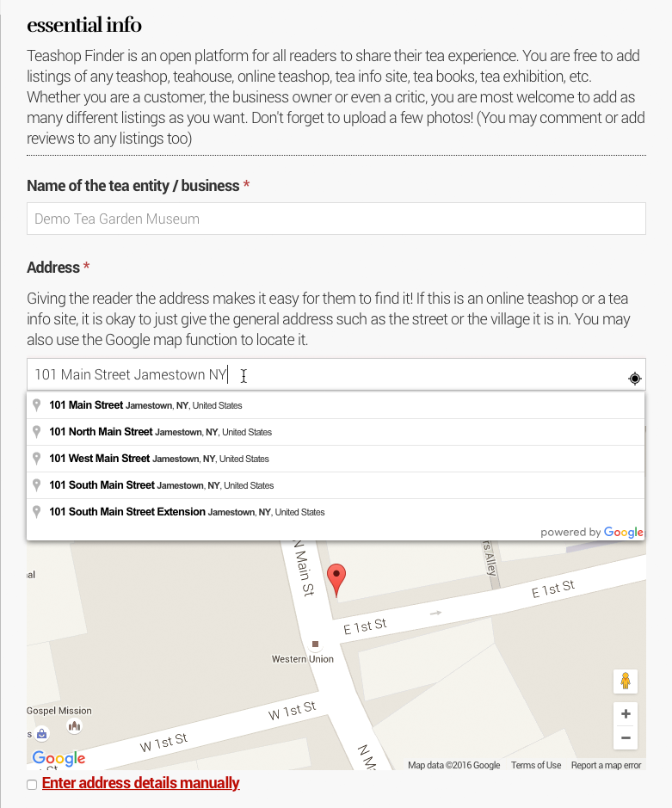
Task: Click the Western Union map point marker
Action: coord(316,644)
